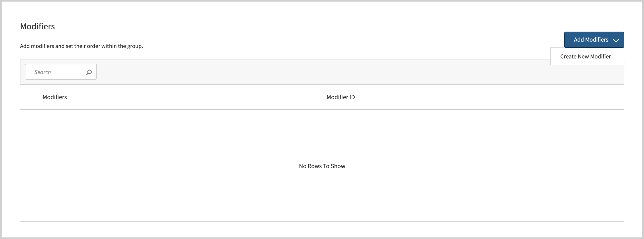Select Create New Modifier from the dropdown
The height and width of the screenshot is (239, 644).
click(x=585, y=56)
